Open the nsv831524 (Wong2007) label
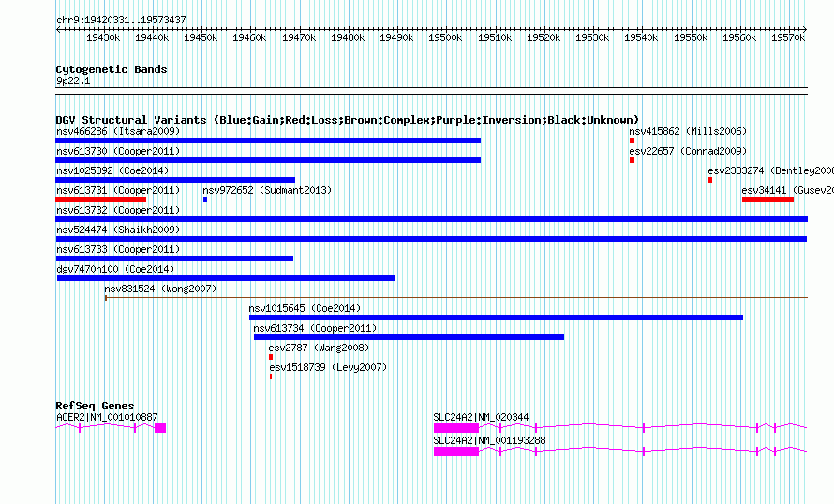The image size is (834, 504). click(x=160, y=289)
